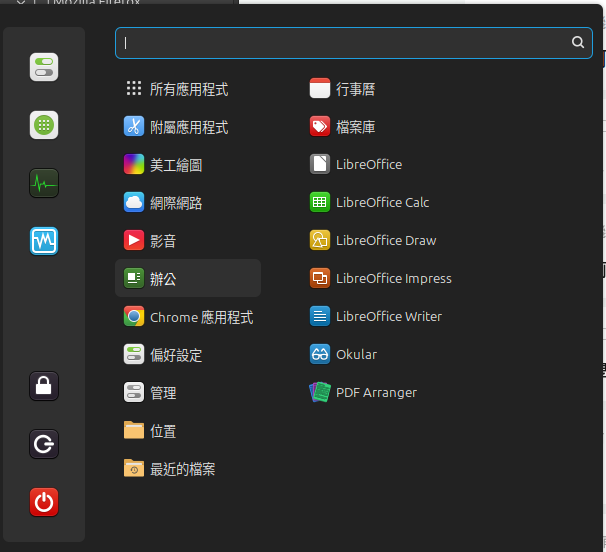Viewport: 606px width, 552px height.
Task: Click the LibreOffice Writer document icon
Action: tap(320, 316)
